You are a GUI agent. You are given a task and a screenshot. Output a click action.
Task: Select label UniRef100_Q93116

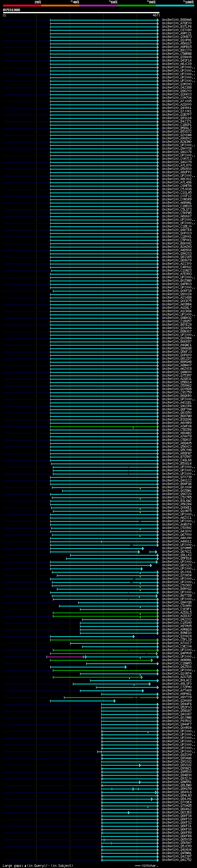(x=176, y=118)
